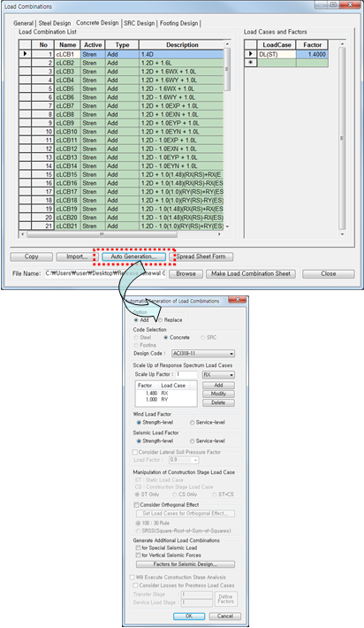Click the row selector arrow for DL(ST)

[x=251, y=54]
